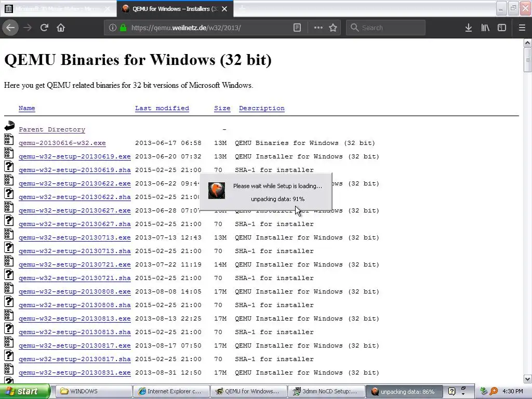Click the Parent Directory back-arrow icon

(9, 126)
